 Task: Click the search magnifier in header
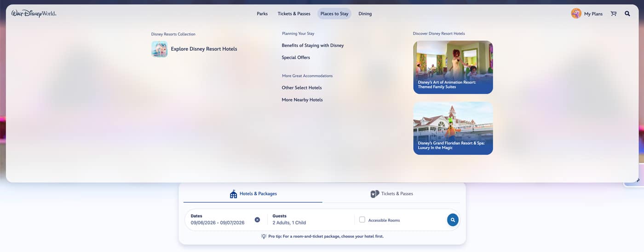click(x=627, y=14)
